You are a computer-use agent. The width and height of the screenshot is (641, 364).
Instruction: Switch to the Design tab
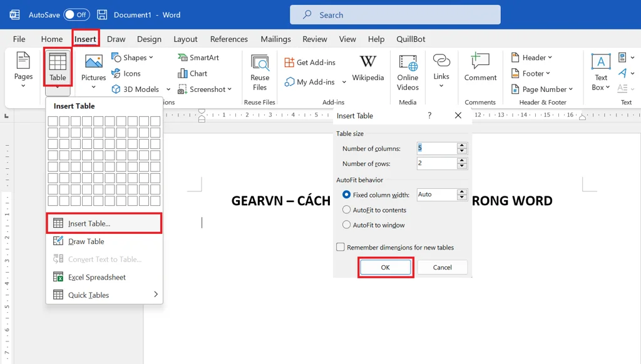tap(149, 39)
